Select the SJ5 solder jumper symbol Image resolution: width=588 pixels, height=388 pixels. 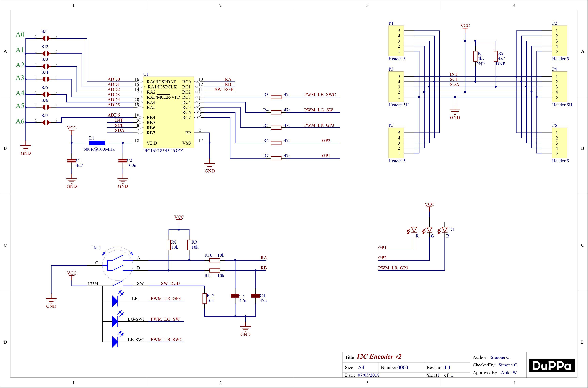46,94
